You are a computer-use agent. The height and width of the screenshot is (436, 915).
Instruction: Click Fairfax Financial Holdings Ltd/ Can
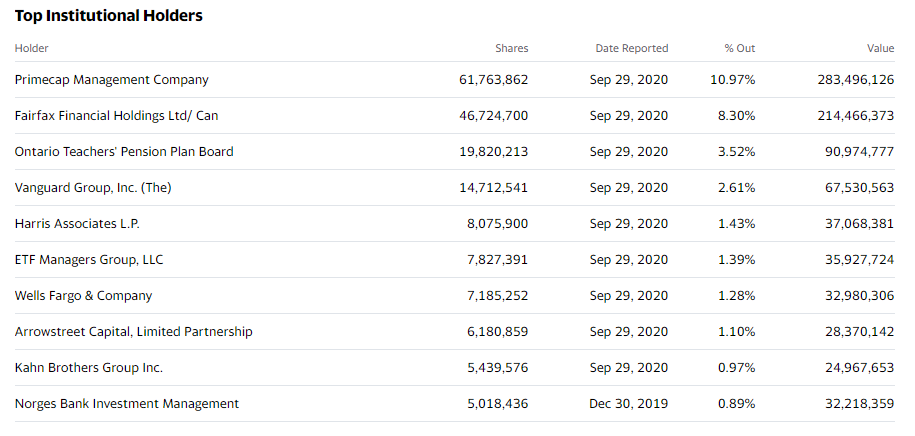pos(116,116)
